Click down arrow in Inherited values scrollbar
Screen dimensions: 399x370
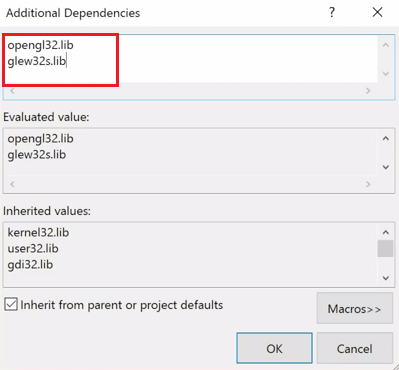point(386,278)
